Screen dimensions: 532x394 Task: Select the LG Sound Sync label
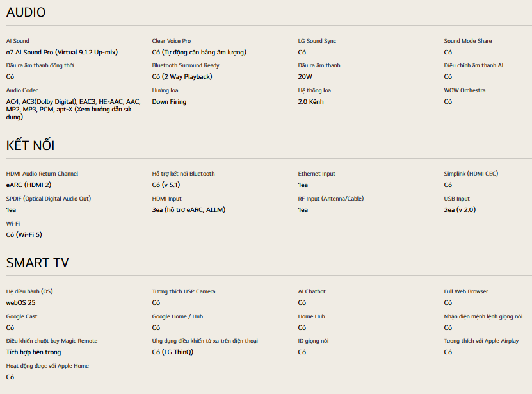click(x=317, y=41)
